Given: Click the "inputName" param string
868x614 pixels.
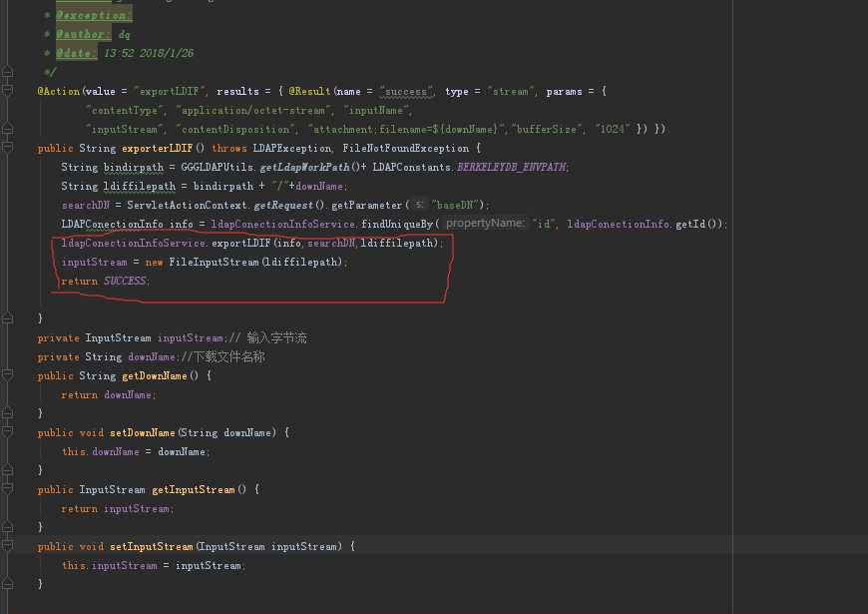Looking at the screenshot, I should (376, 110).
